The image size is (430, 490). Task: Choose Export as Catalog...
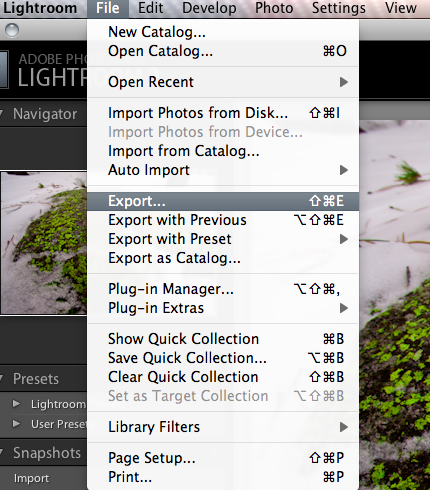pos(223,258)
